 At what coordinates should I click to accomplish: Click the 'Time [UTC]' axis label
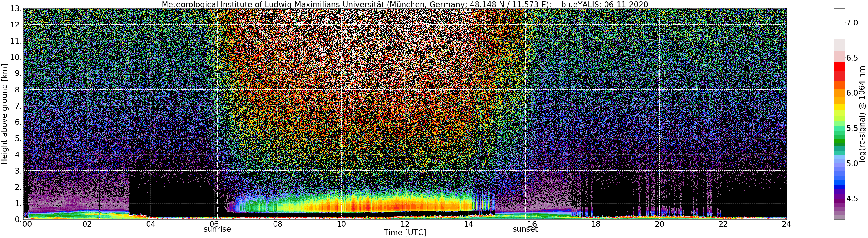(x=405, y=233)
